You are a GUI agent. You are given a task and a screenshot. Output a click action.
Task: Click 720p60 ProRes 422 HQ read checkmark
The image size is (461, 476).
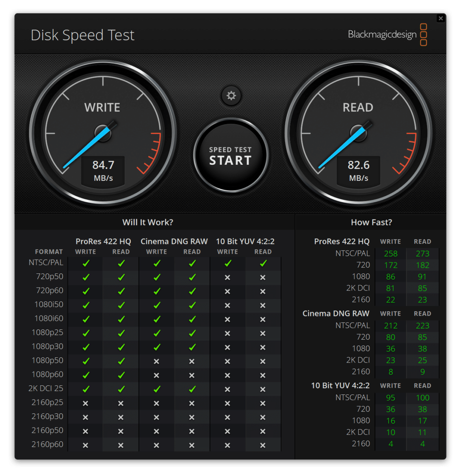(121, 291)
